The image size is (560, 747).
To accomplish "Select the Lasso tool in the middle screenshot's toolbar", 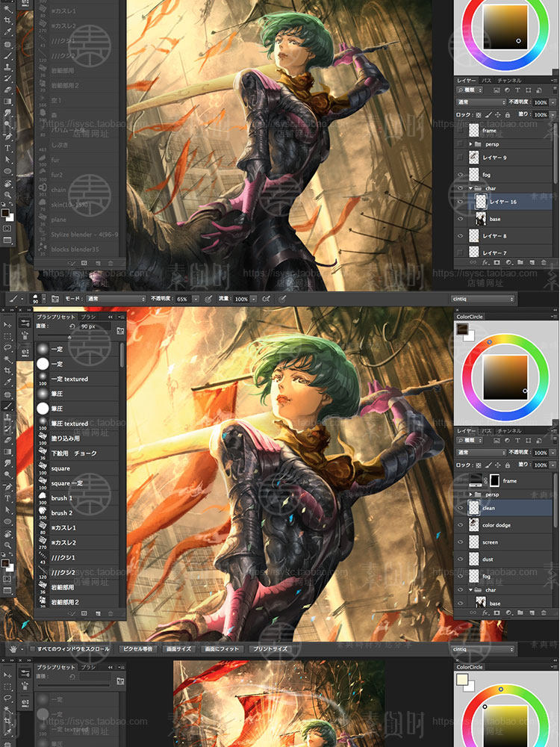I will (7, 348).
